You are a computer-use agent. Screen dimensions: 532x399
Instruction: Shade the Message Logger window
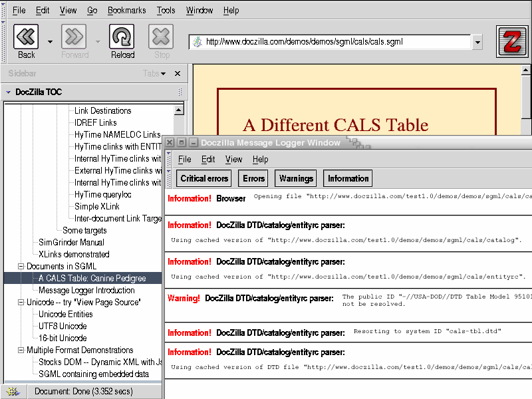[193, 142]
